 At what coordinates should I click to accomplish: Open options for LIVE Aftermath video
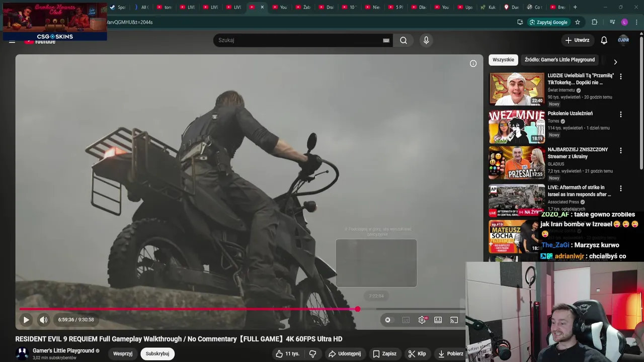tap(620, 188)
